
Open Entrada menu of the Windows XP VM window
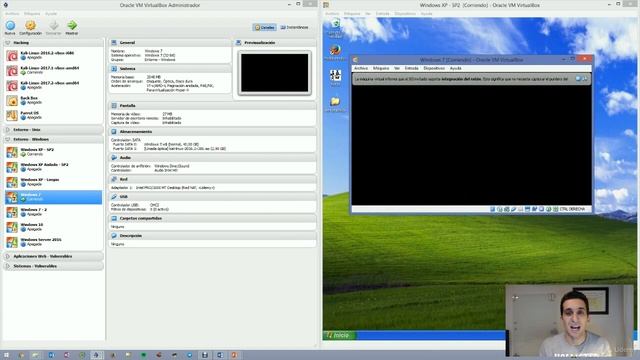pos(382,13)
